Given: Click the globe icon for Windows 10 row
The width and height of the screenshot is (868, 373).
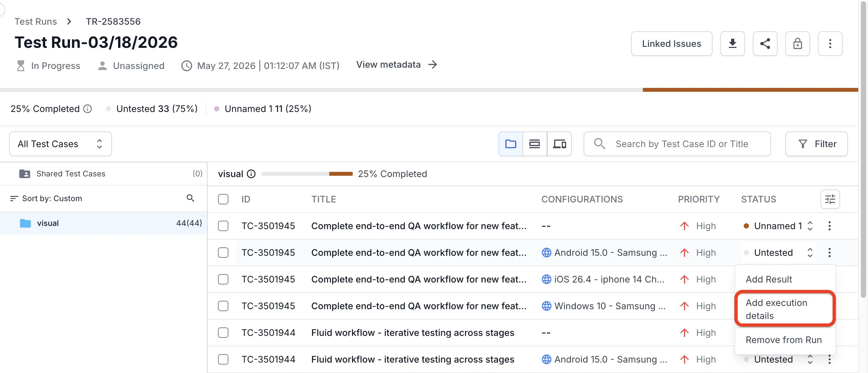Looking at the screenshot, I should 546,306.
